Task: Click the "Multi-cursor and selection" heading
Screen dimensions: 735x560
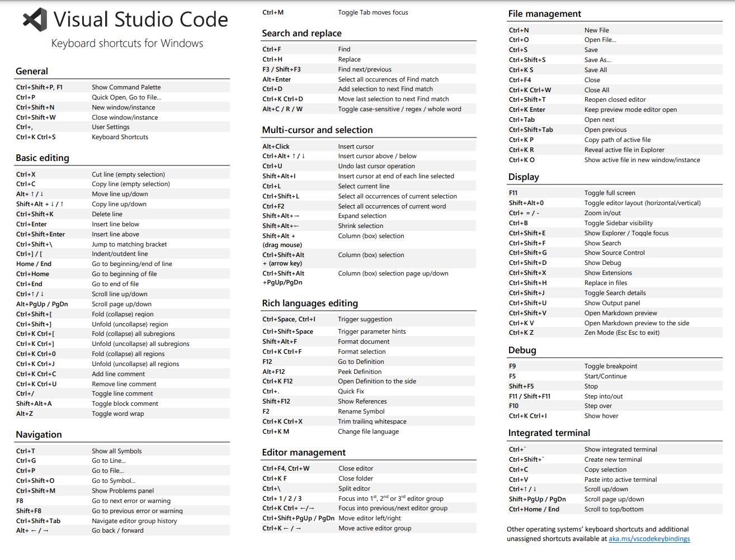Action: click(x=317, y=130)
